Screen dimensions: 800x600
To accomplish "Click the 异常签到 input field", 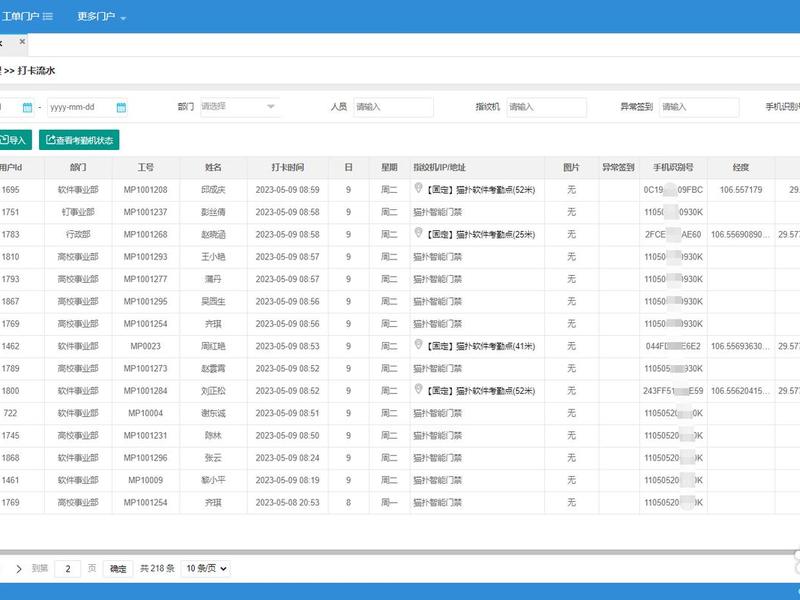I will coord(699,107).
